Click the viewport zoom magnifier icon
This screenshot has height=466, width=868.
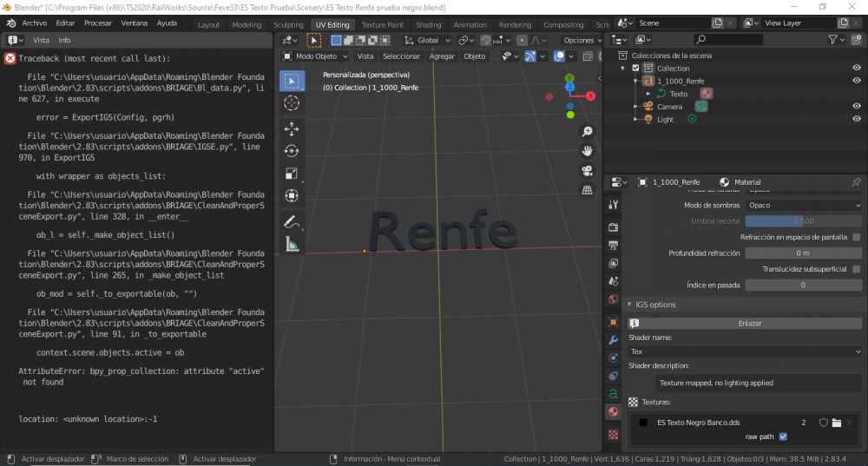pyautogui.click(x=587, y=131)
